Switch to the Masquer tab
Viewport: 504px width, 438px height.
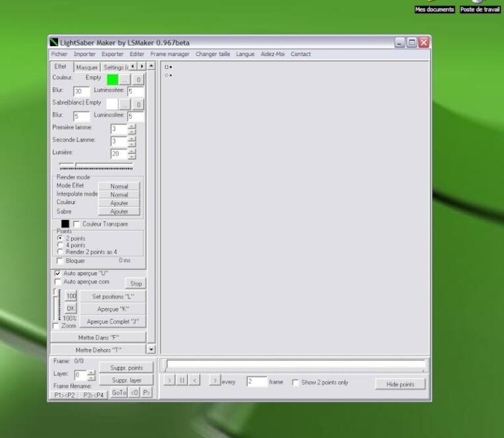pos(87,67)
